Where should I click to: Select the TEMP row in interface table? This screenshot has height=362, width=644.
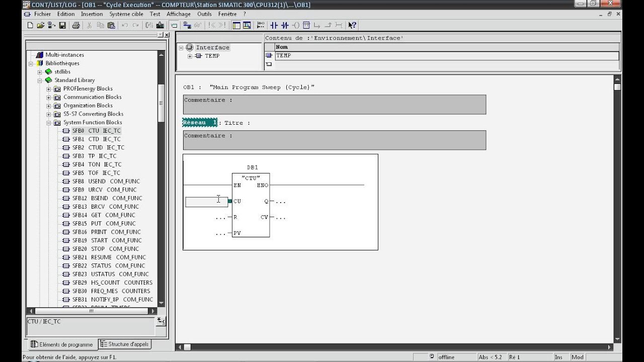pos(447,56)
